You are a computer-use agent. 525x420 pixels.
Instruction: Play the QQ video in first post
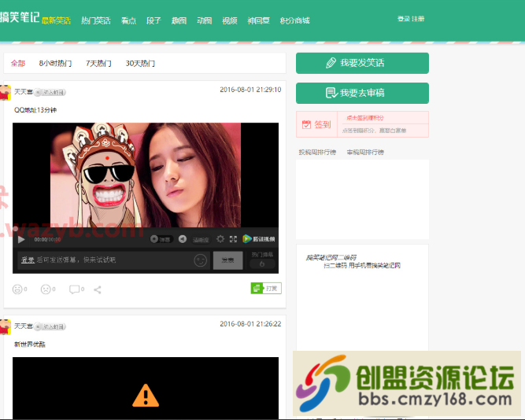click(21, 240)
